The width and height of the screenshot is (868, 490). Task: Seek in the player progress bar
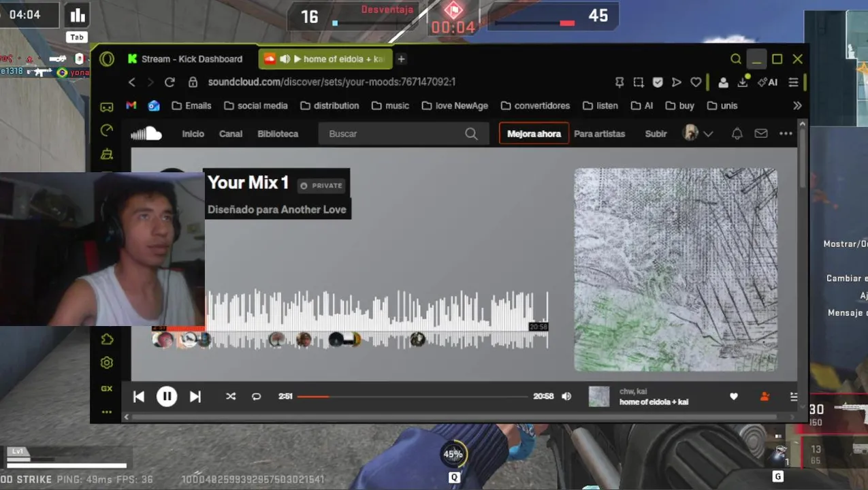413,396
